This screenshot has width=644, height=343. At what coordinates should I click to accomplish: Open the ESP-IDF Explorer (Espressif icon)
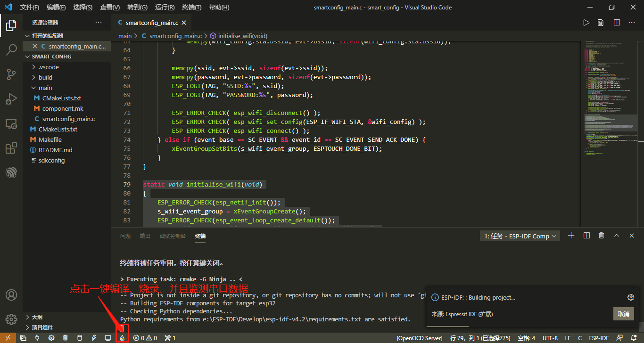coord(11,173)
